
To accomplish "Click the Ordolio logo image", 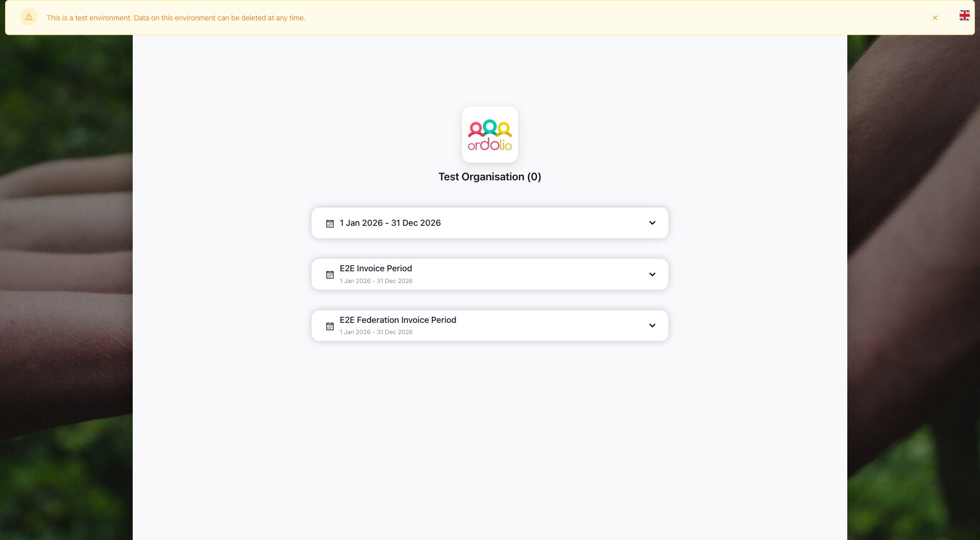I will click(490, 135).
